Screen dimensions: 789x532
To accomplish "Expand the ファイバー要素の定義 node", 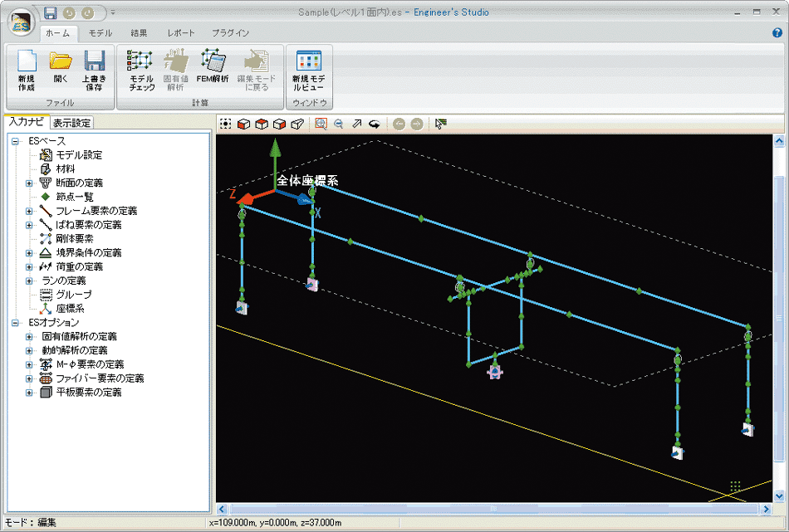I will point(29,378).
